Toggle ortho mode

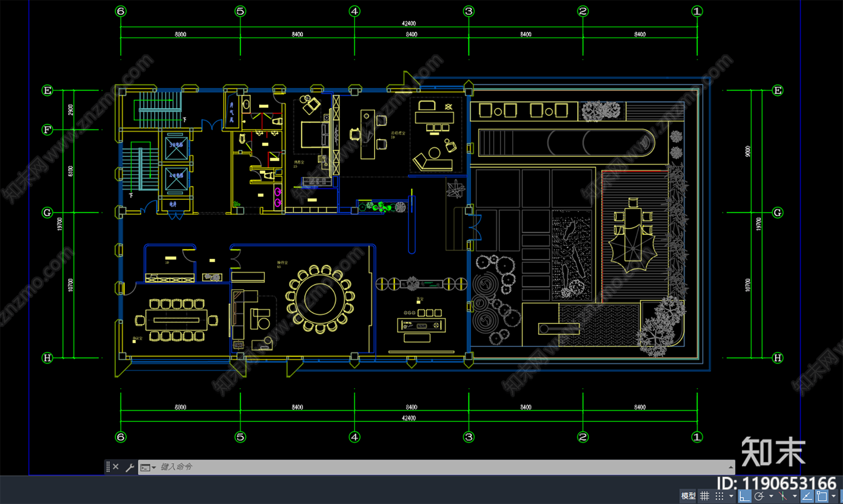744,496
